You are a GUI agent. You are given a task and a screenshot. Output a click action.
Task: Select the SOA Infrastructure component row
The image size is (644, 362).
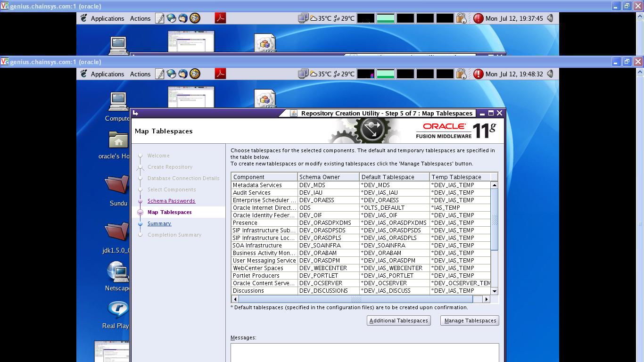361,246
